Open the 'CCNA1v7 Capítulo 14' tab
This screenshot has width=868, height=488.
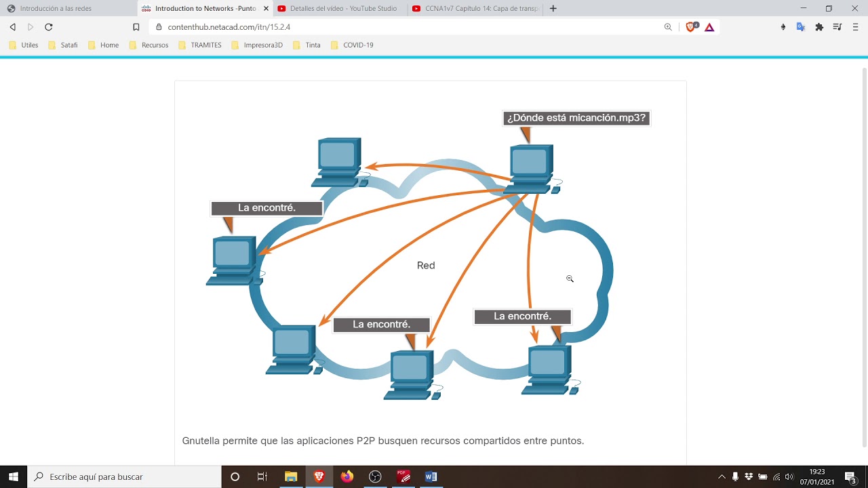pos(476,9)
